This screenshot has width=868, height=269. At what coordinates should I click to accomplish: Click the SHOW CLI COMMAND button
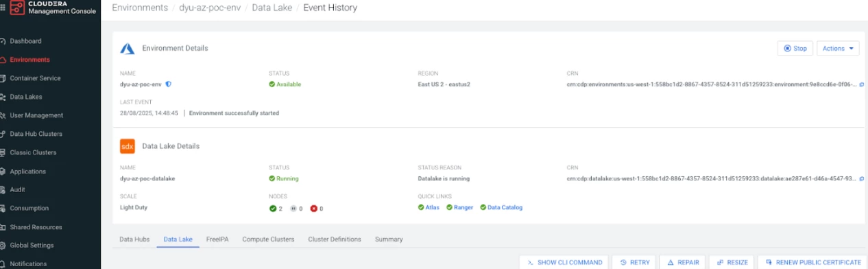click(x=564, y=262)
